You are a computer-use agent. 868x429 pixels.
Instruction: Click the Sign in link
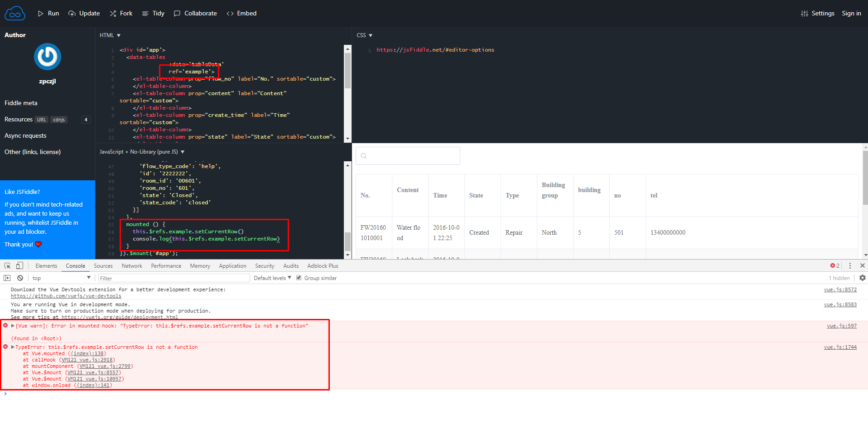pos(851,13)
